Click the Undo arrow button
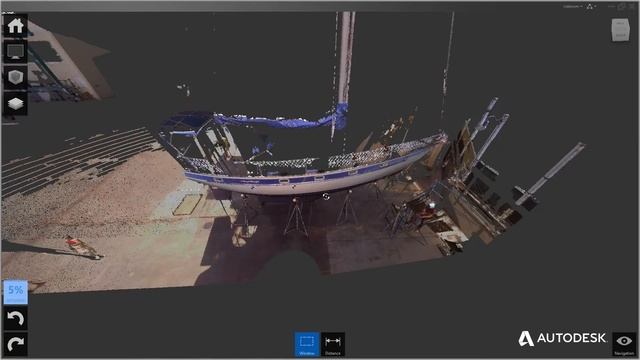The height and width of the screenshot is (360, 640). tap(16, 318)
